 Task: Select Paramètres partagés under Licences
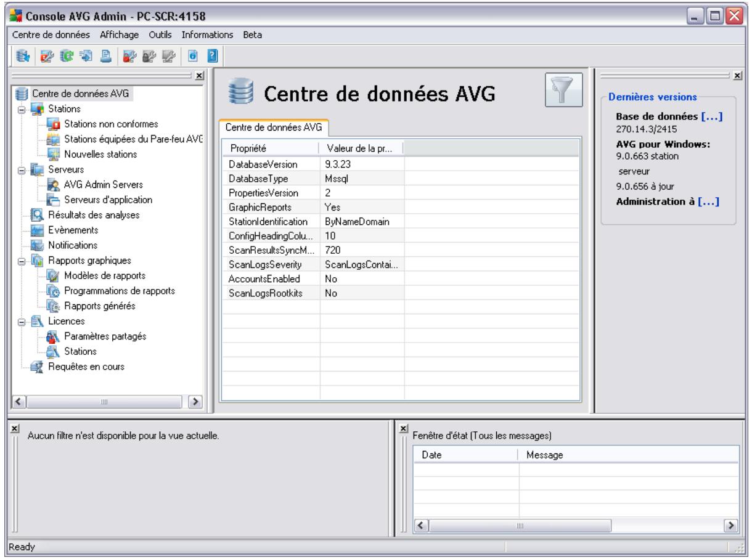coord(105,336)
